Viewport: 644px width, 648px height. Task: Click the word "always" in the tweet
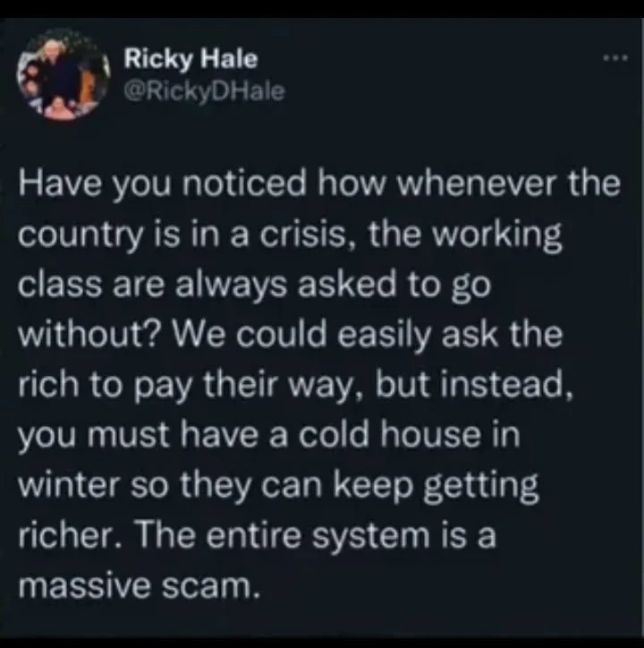pos(232,286)
